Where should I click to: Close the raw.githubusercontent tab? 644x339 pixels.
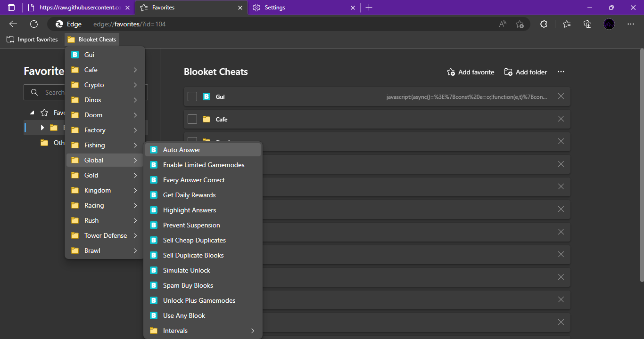click(127, 8)
